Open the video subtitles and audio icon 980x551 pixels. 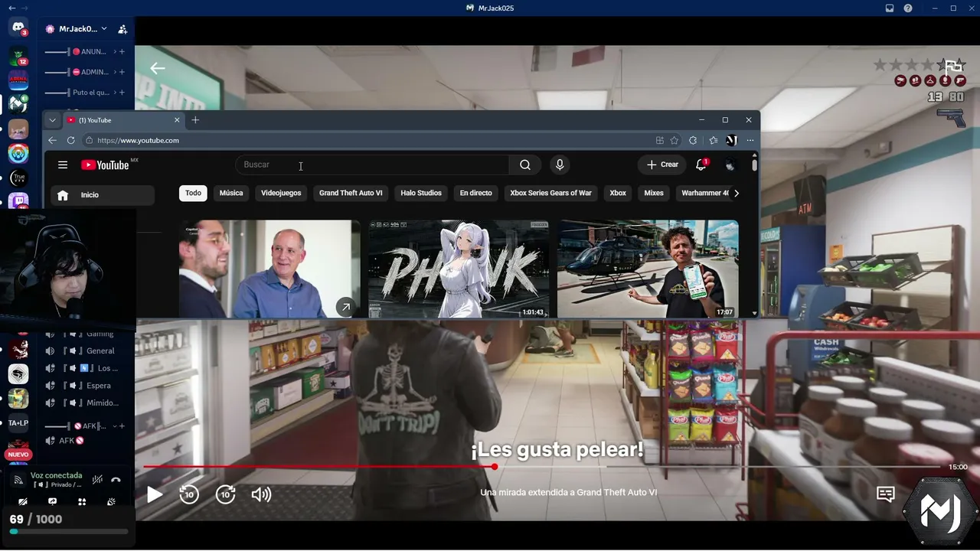(x=886, y=494)
